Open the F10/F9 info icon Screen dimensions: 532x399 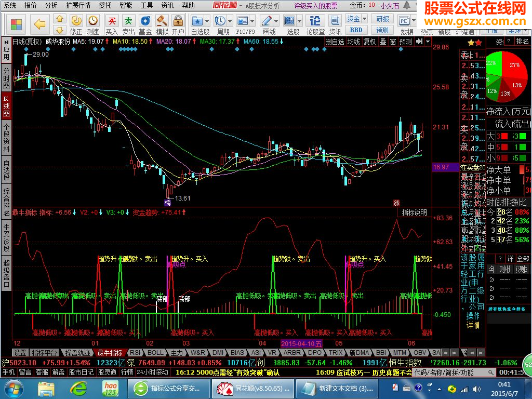pos(243,22)
